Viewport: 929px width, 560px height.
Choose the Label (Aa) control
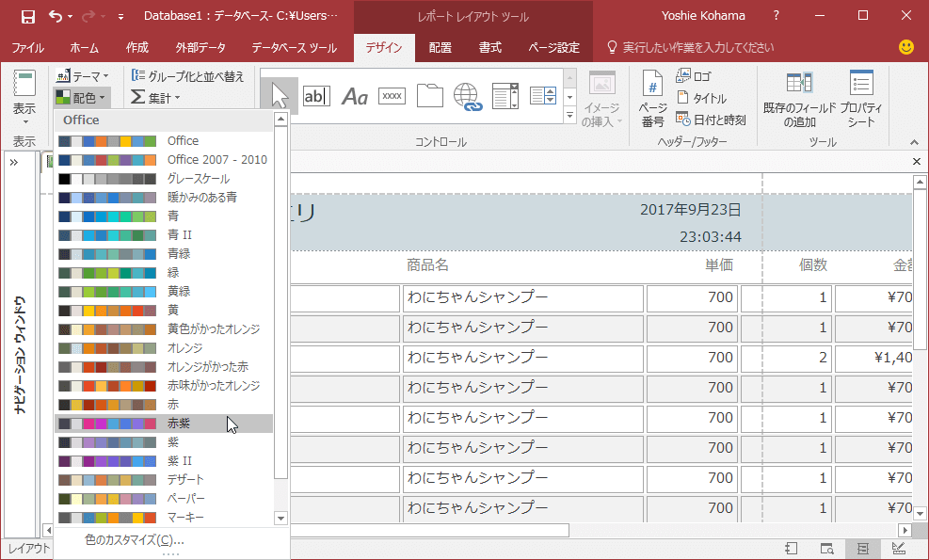(354, 96)
